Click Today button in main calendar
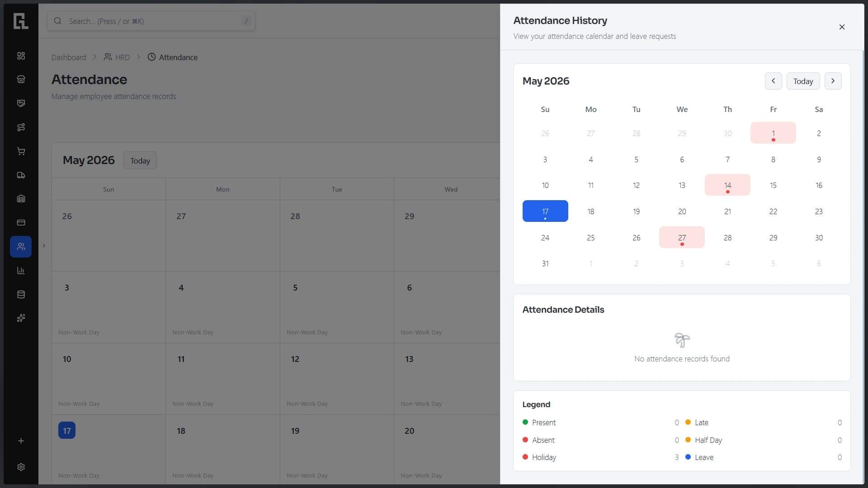 140,161
